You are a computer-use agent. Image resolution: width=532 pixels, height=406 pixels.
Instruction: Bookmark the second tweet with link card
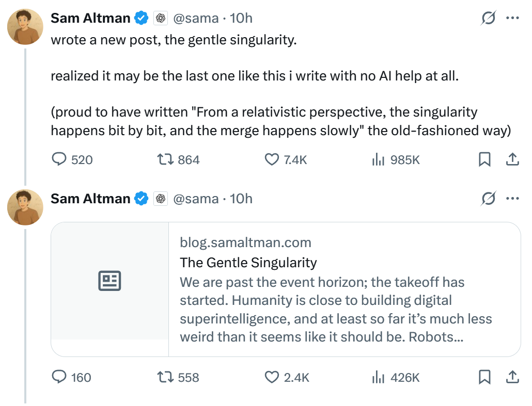pos(484,378)
